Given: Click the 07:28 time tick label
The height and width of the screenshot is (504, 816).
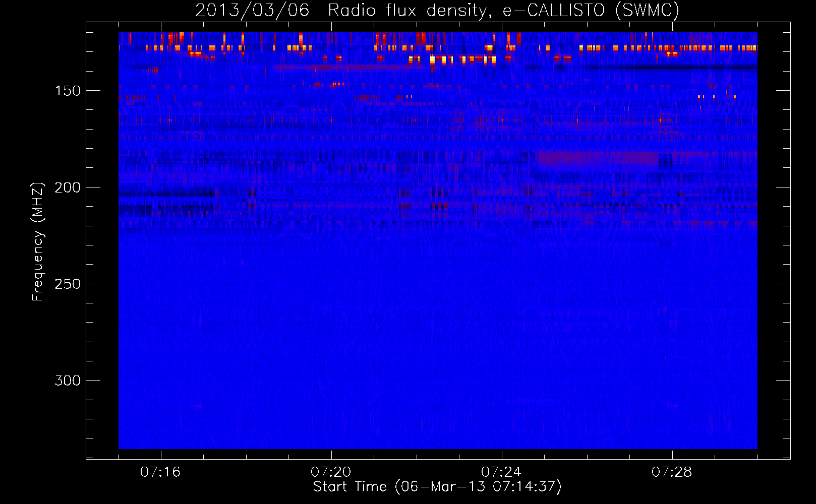Looking at the screenshot, I should [672, 472].
